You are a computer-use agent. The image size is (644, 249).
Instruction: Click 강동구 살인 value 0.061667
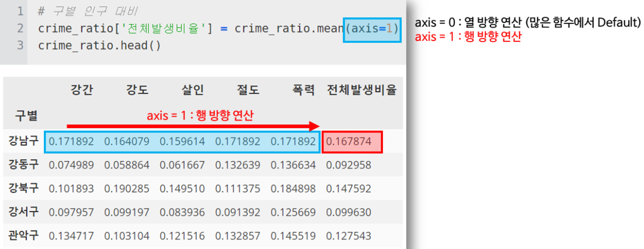[x=182, y=165]
